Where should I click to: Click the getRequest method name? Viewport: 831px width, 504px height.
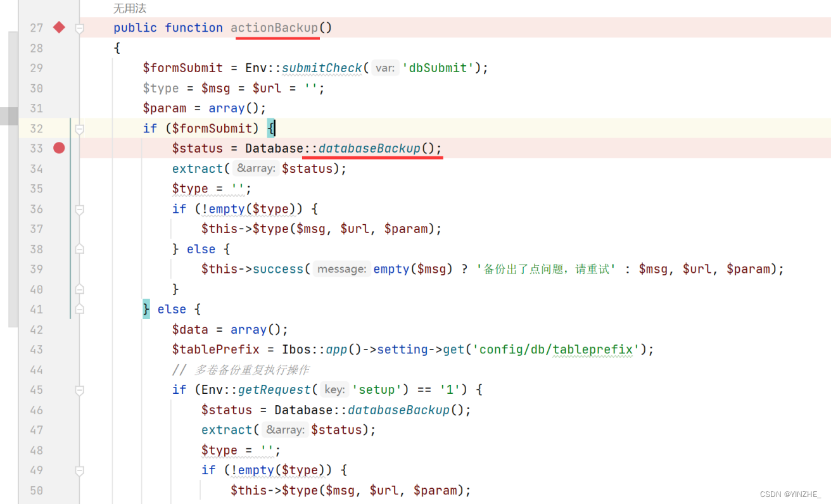click(x=274, y=390)
